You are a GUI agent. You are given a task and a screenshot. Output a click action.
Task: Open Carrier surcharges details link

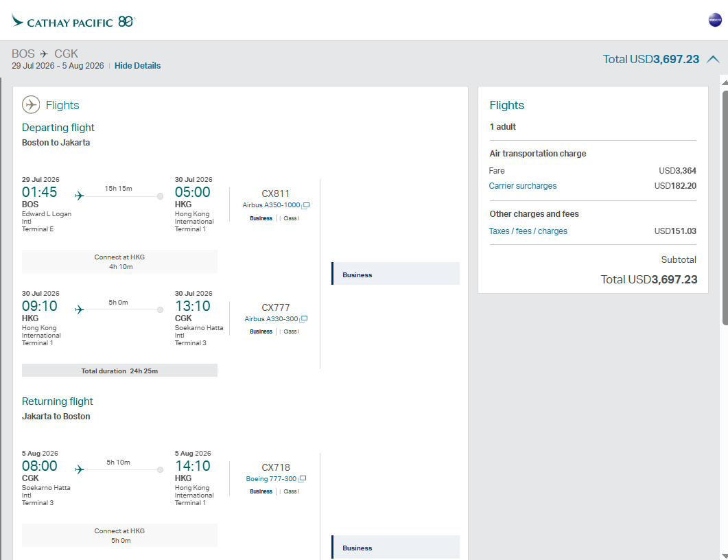522,186
